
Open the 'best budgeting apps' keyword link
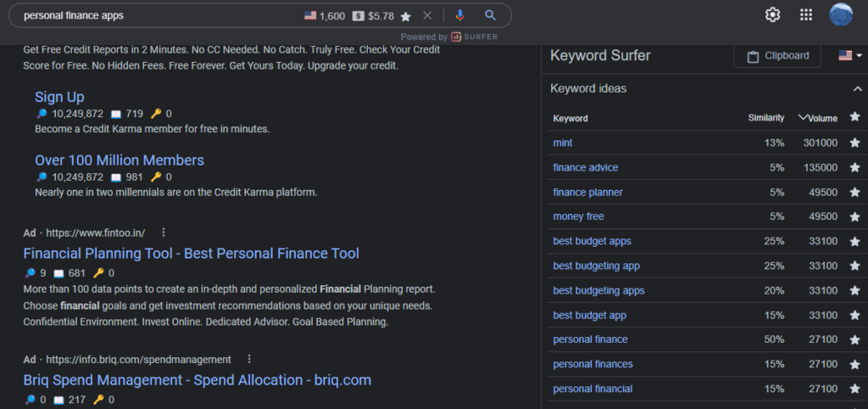(598, 291)
